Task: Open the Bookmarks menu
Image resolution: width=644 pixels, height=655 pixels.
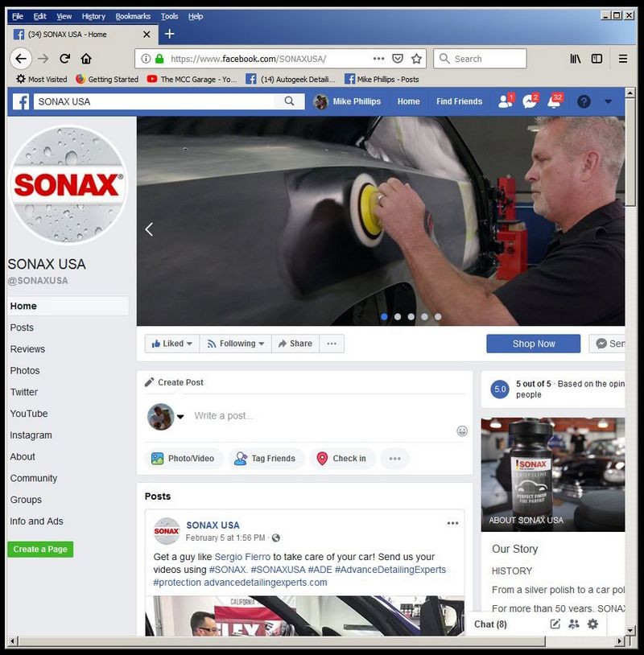Action: pyautogui.click(x=133, y=16)
